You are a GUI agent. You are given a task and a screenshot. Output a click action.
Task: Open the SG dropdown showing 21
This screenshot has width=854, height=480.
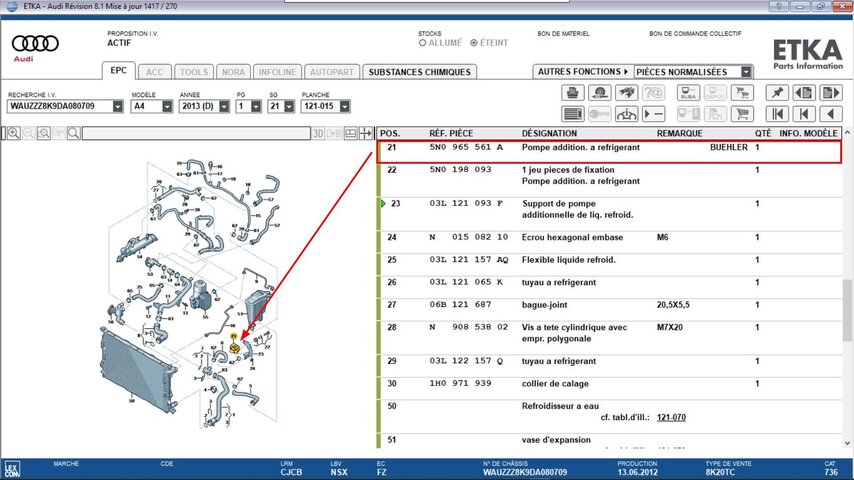[289, 106]
